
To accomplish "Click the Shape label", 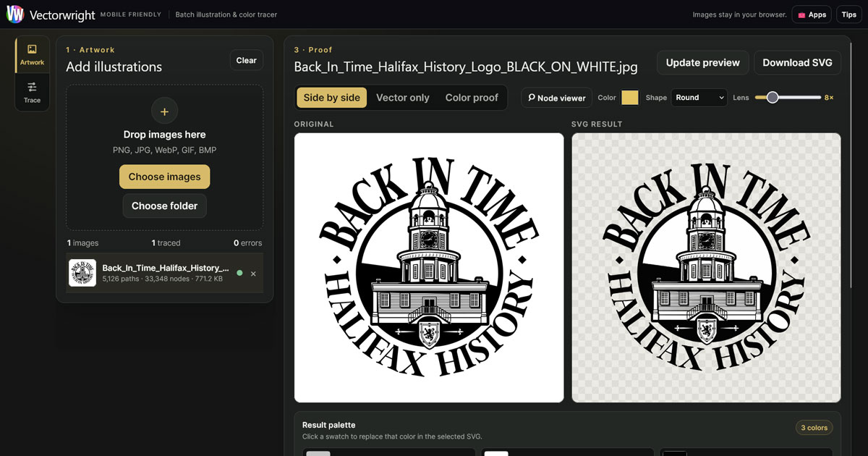I will pyautogui.click(x=656, y=98).
